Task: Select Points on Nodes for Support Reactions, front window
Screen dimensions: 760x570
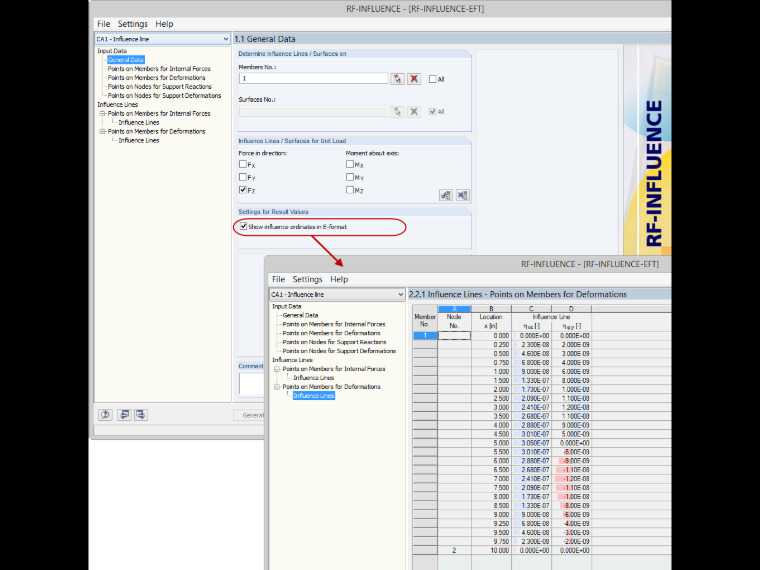Action: tap(334, 342)
